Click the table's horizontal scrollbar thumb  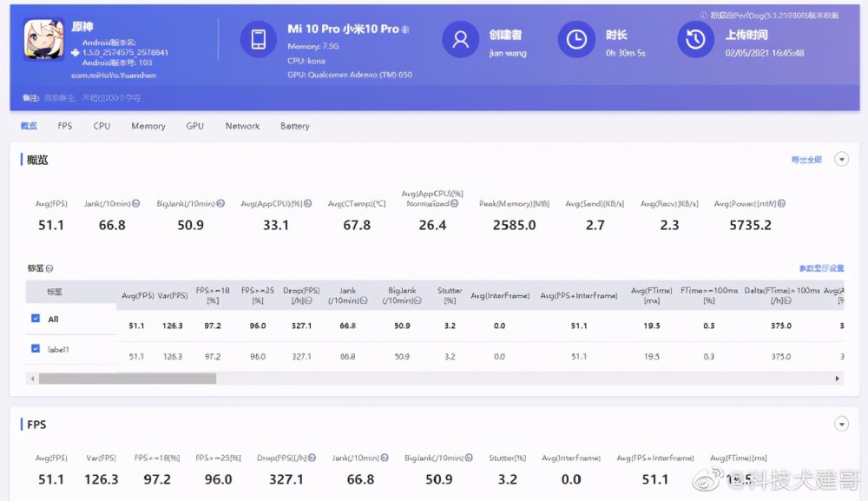tap(127, 379)
